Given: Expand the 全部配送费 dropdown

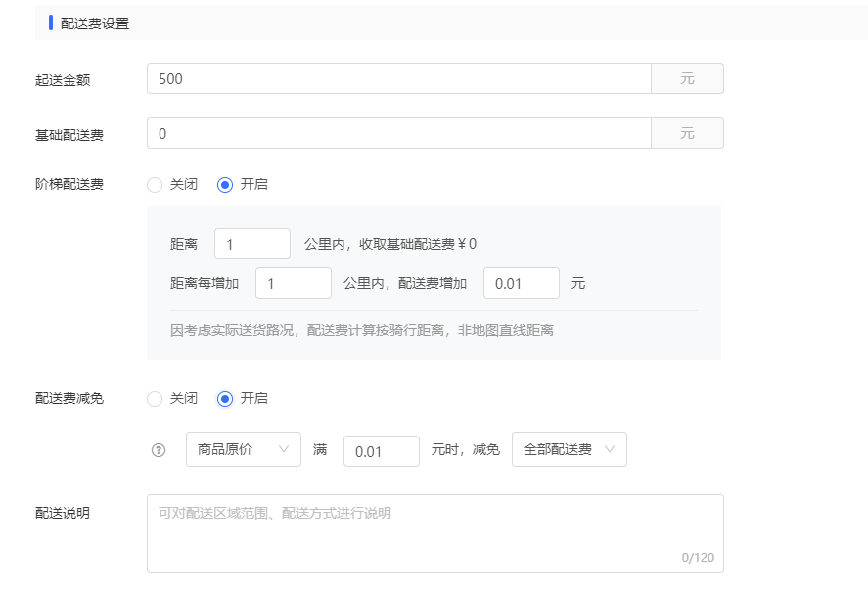Looking at the screenshot, I should (x=569, y=449).
